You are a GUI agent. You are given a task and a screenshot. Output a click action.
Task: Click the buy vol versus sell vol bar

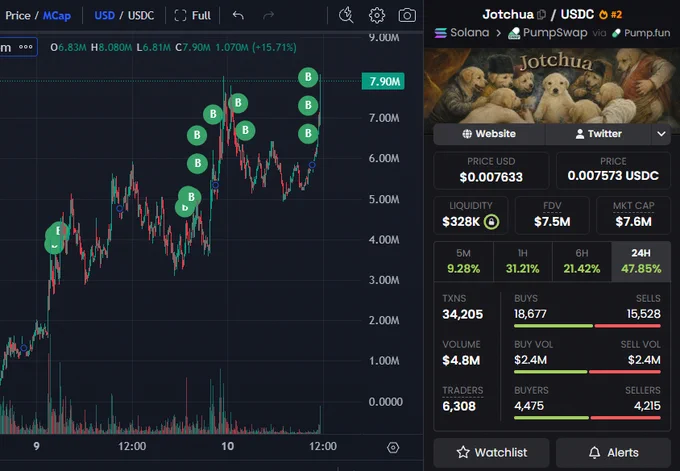[587, 372]
